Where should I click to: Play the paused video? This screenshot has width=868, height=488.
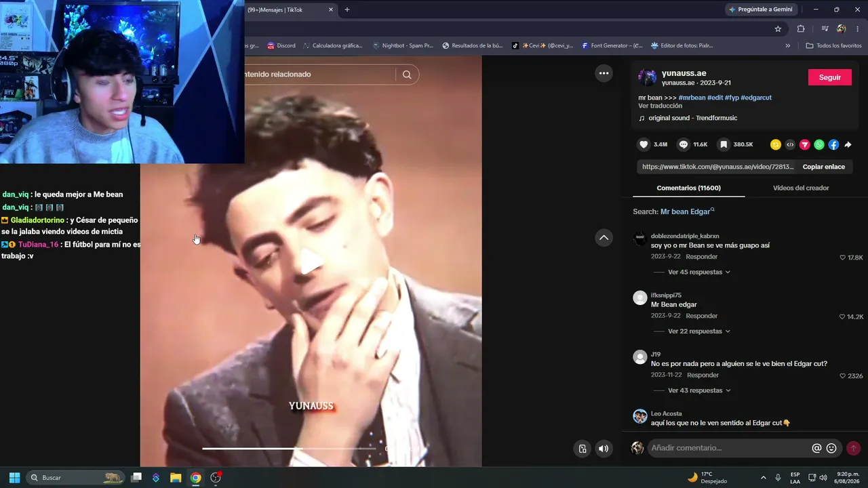[x=311, y=262]
